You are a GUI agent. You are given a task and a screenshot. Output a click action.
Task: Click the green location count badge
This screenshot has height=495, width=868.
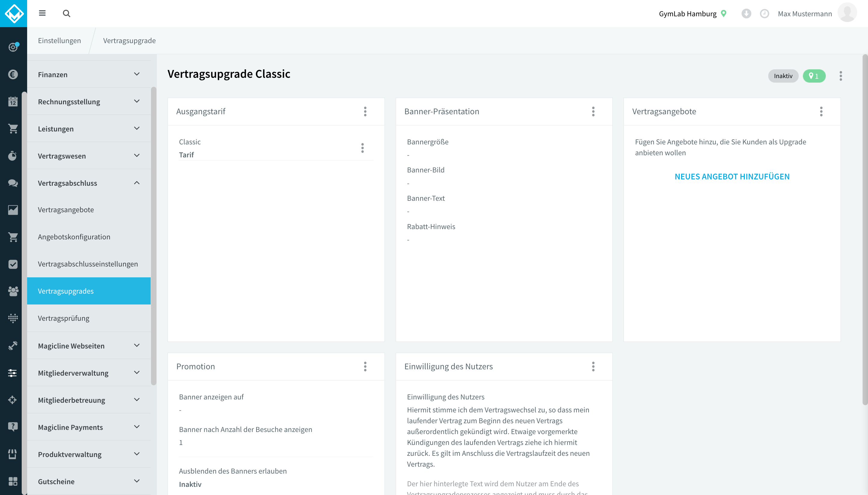814,76
